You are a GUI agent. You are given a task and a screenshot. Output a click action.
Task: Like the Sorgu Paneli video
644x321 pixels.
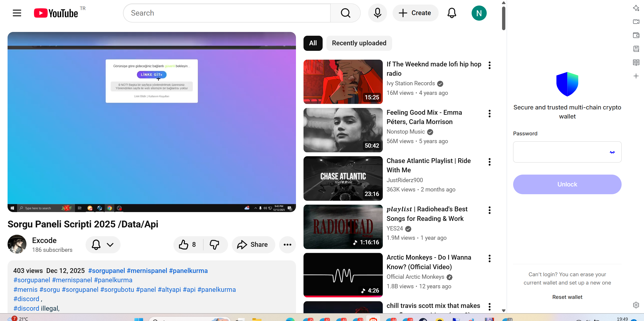click(x=188, y=245)
